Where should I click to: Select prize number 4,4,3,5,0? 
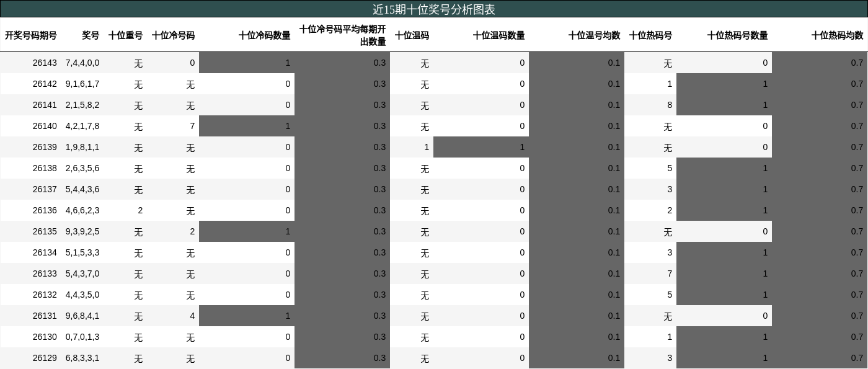tap(82, 295)
